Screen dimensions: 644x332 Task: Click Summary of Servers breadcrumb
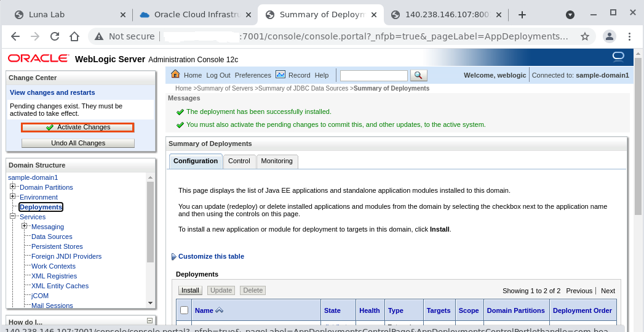pos(225,88)
